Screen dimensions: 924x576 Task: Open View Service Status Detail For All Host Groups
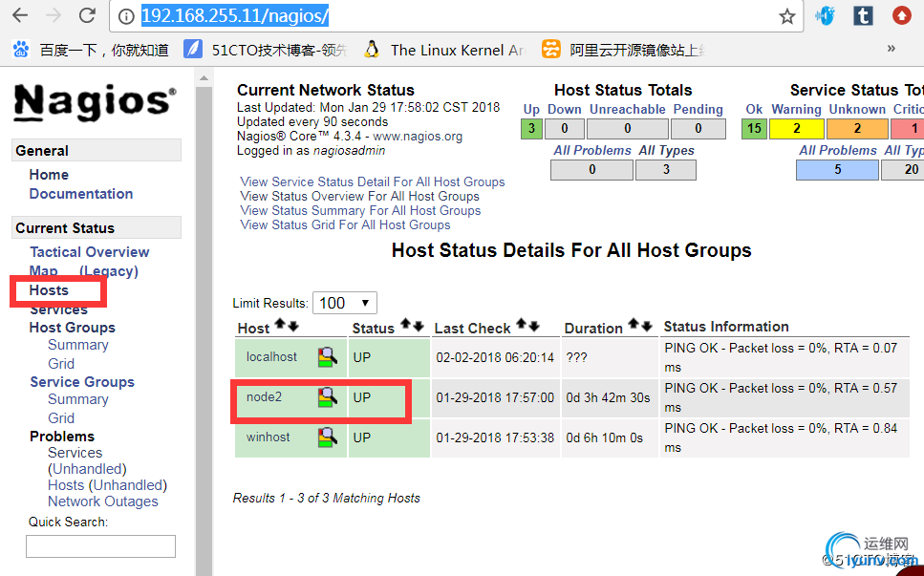pyautogui.click(x=373, y=182)
